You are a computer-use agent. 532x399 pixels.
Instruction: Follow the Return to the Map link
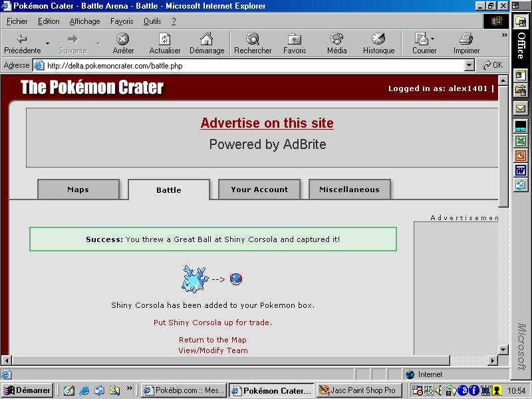pos(212,340)
